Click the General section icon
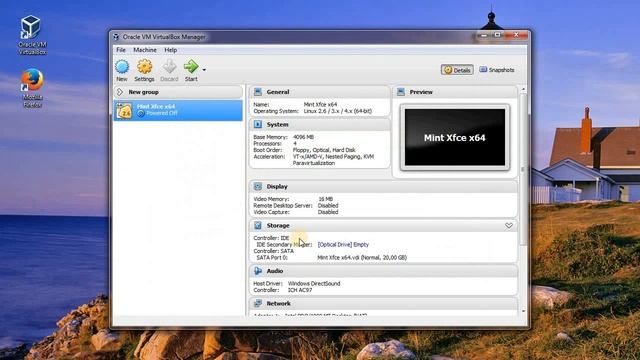This screenshot has height=360, width=640. click(258, 92)
